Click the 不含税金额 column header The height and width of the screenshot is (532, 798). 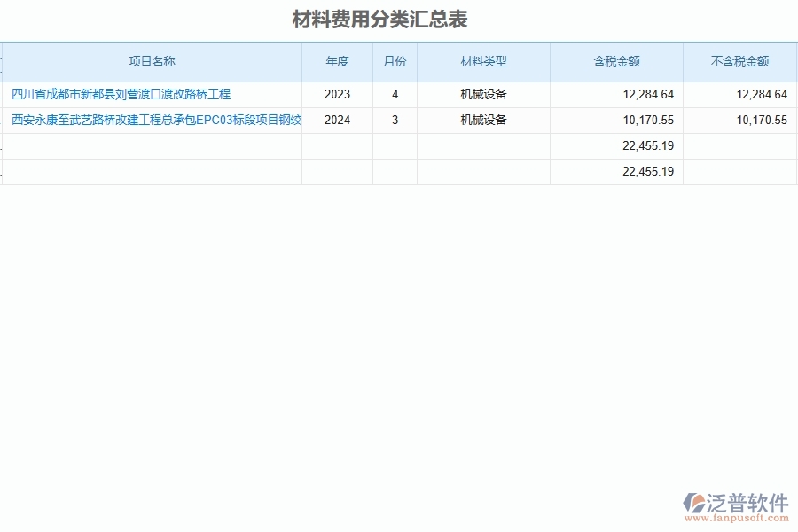(739, 61)
